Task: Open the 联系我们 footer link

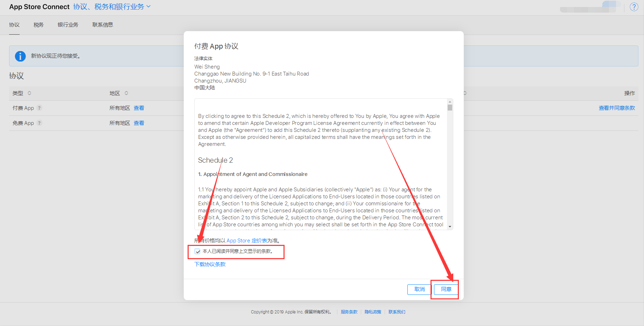Action: [397, 312]
